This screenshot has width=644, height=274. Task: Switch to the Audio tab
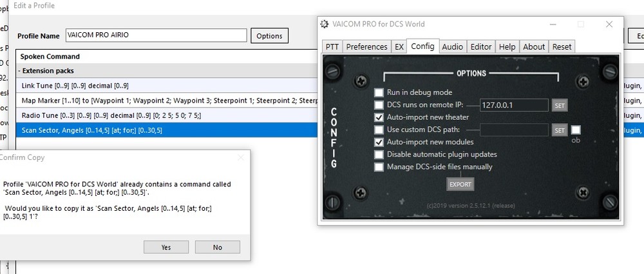tap(452, 47)
